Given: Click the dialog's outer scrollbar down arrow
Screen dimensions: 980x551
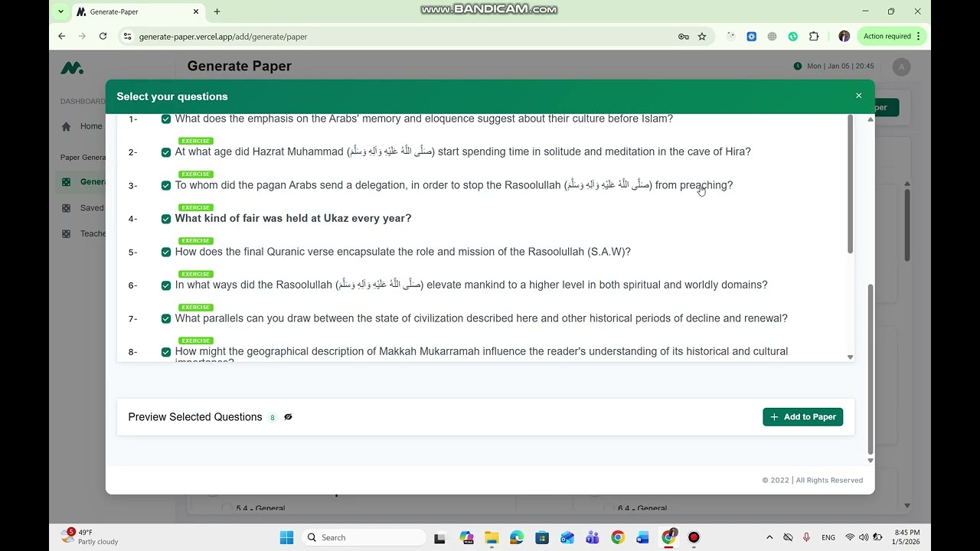Looking at the screenshot, I should (870, 461).
